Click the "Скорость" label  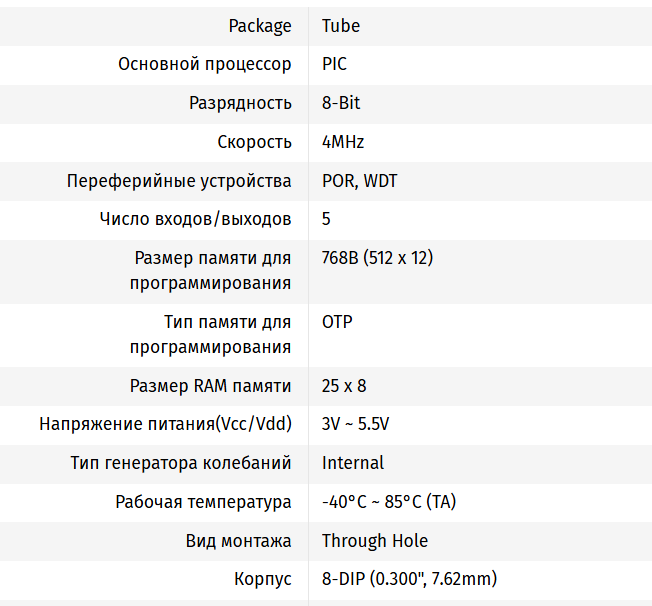(255, 142)
